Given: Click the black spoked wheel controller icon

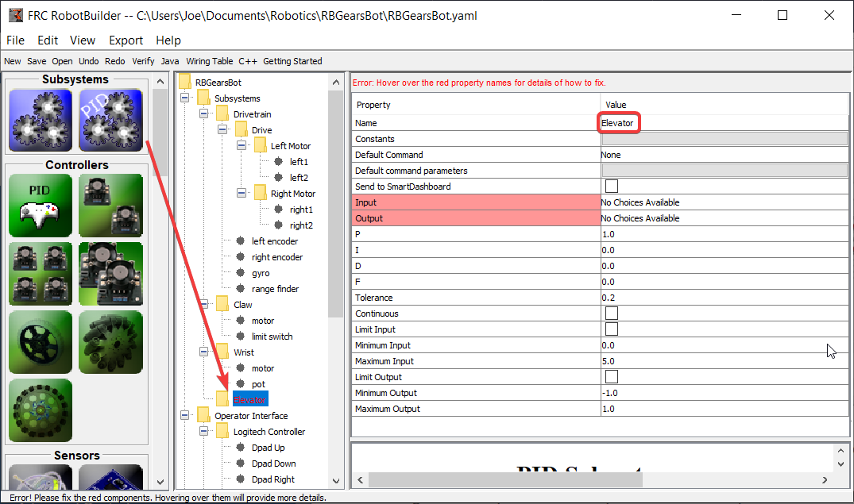Looking at the screenshot, I should [x=39, y=342].
